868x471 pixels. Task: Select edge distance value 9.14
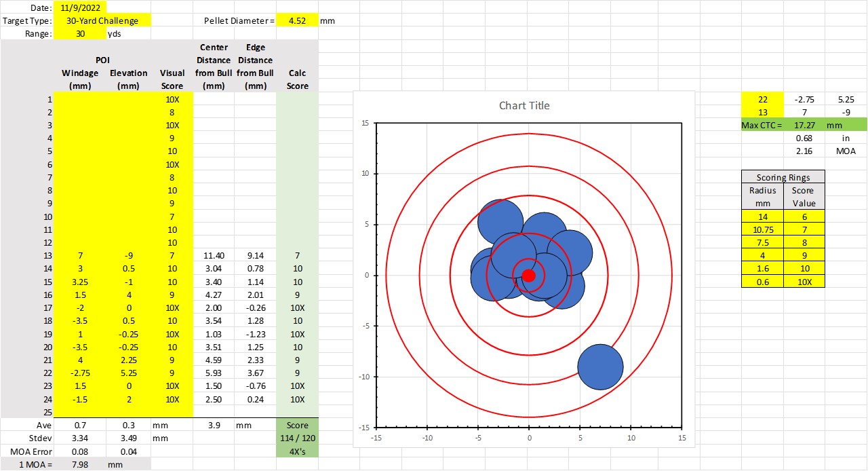(x=256, y=256)
